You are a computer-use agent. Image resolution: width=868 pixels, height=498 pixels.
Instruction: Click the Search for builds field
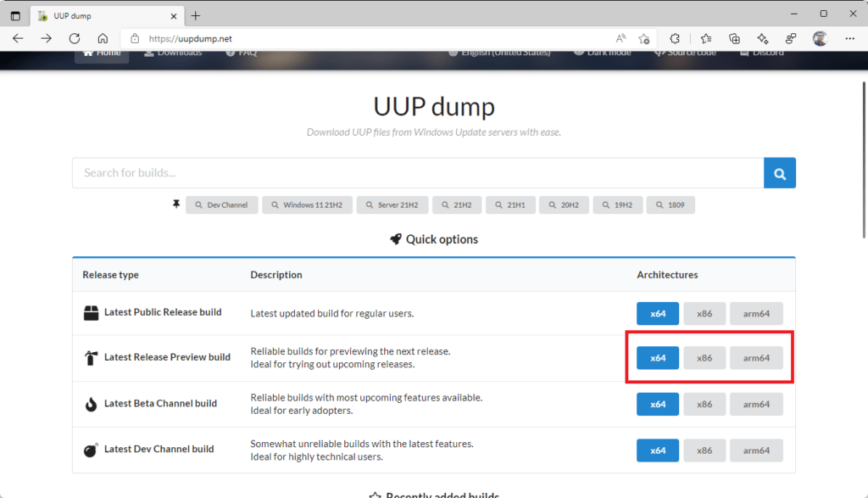point(417,173)
